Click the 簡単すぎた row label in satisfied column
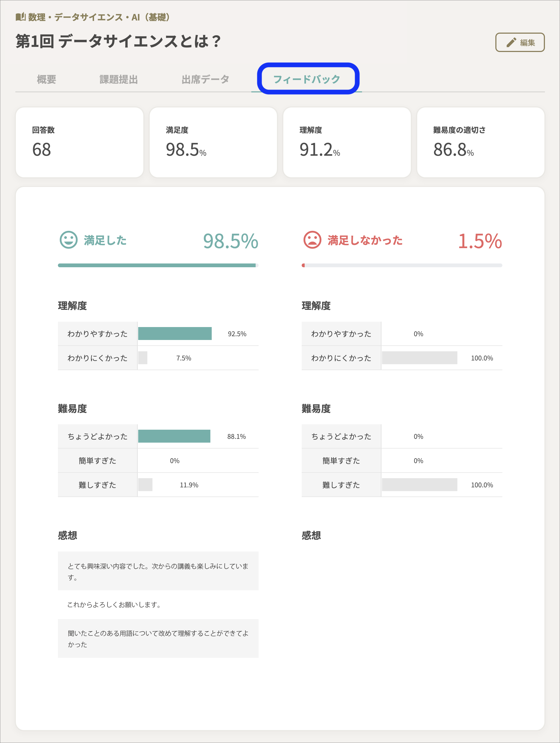Viewport: 560px width, 743px height. (98, 461)
